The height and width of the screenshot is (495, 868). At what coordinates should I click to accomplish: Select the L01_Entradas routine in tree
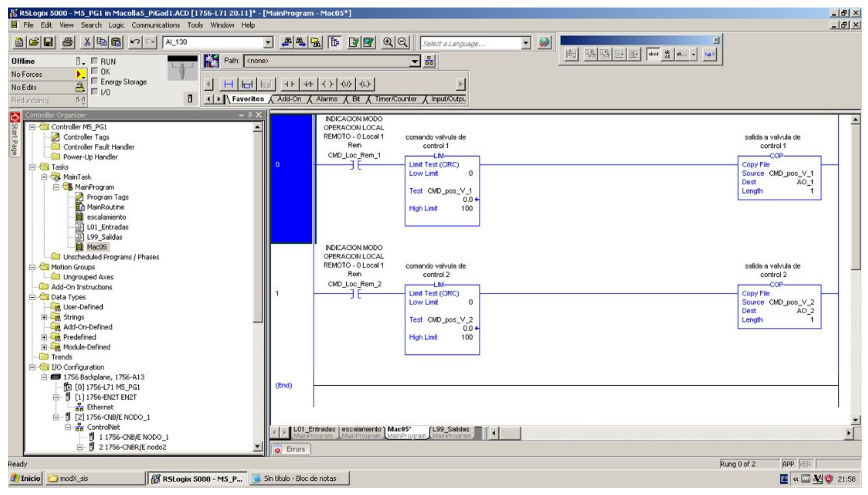click(x=107, y=227)
